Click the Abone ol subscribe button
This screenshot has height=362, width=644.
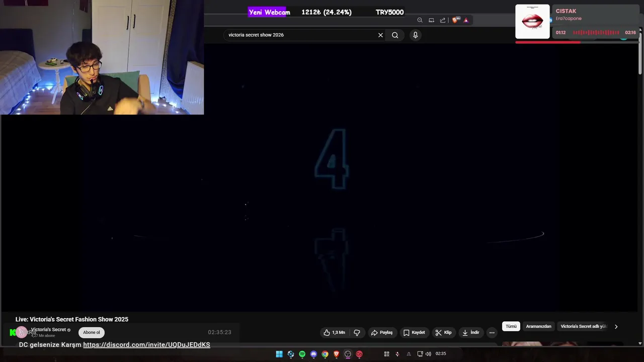pyautogui.click(x=92, y=332)
